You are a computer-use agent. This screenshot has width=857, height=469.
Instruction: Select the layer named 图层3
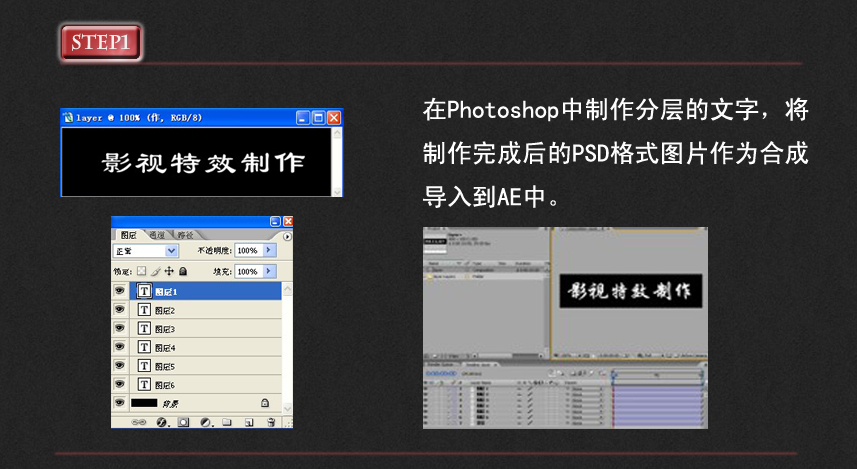(165, 329)
